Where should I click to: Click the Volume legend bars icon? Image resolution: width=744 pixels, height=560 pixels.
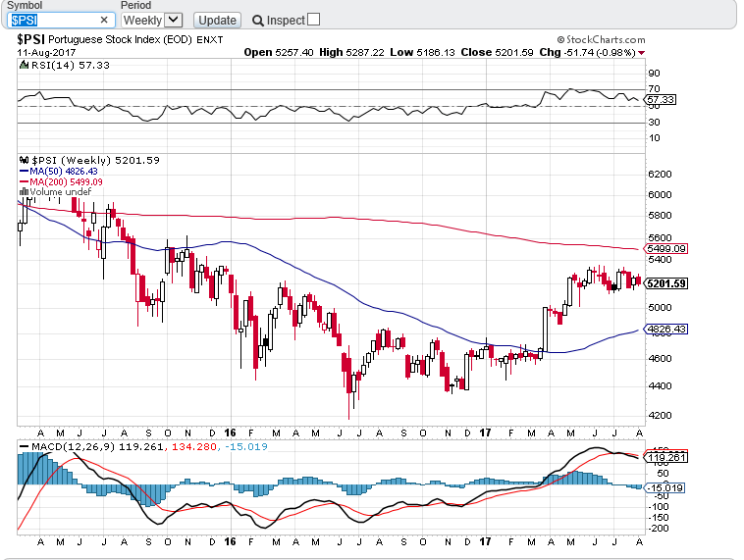24,192
